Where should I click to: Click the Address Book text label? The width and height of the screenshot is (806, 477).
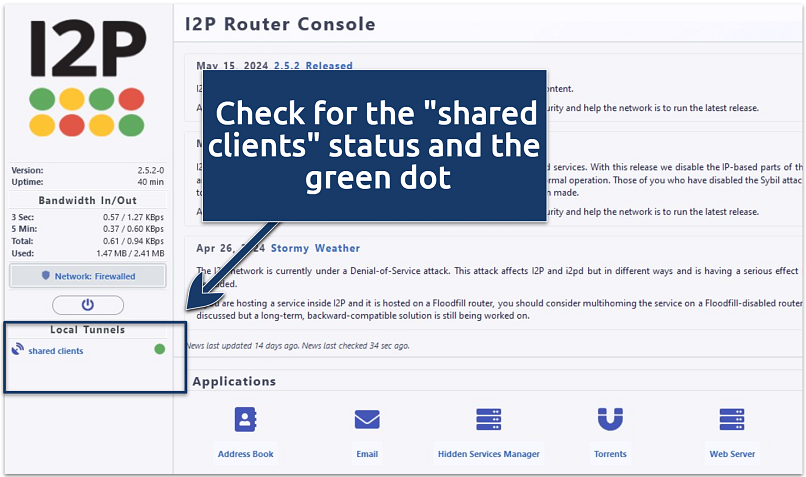pos(246,454)
